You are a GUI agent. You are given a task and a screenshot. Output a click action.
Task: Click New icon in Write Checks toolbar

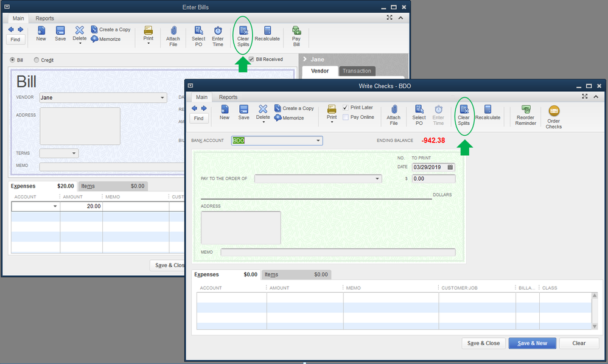point(225,109)
